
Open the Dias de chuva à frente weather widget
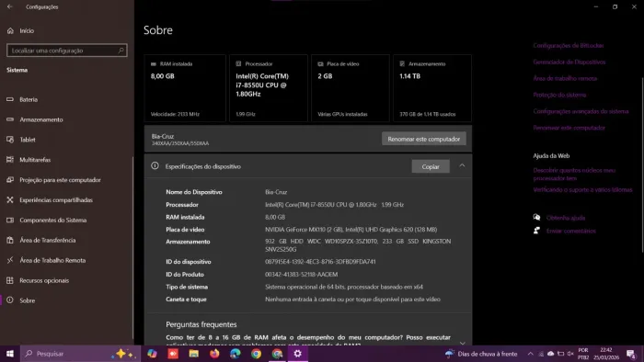click(x=481, y=354)
